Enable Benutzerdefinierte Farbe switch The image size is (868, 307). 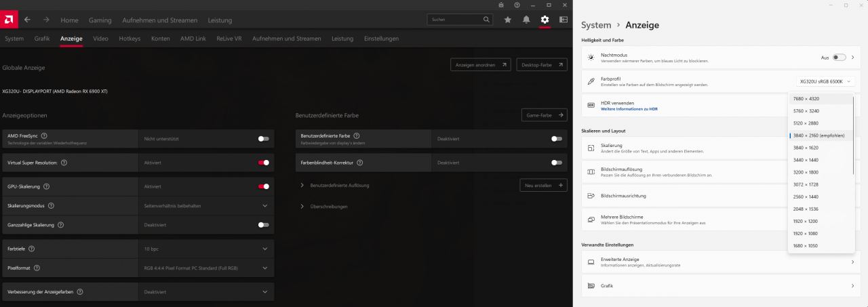[557, 138]
